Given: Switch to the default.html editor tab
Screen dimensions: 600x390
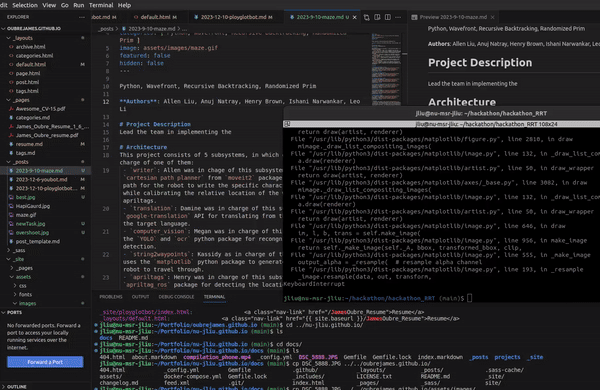Looking at the screenshot, I should (155, 17).
